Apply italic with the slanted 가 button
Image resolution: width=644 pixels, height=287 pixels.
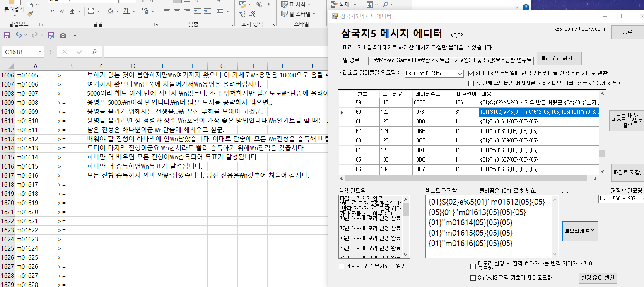pos(62,11)
